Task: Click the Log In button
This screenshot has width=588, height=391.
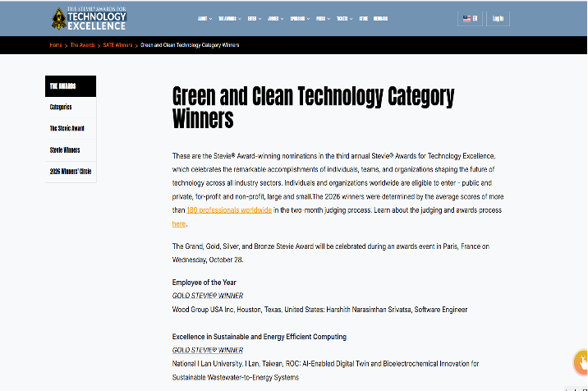Action: (x=498, y=18)
